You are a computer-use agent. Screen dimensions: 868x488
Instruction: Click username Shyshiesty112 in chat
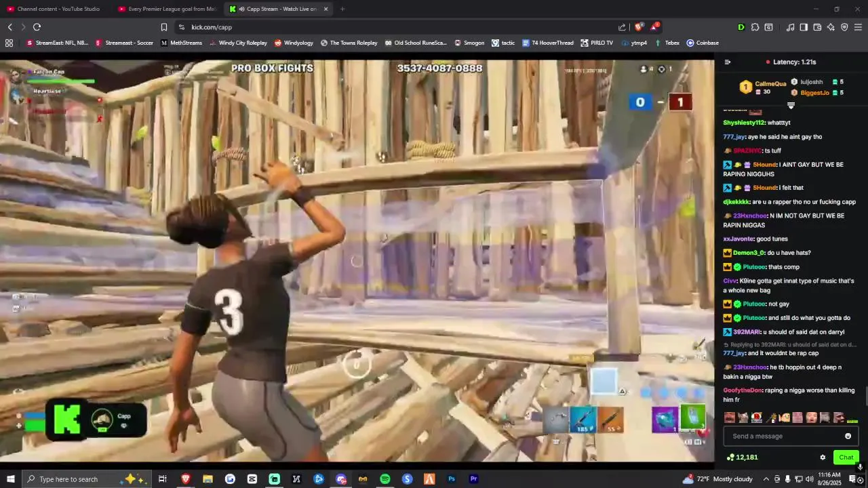coord(744,123)
